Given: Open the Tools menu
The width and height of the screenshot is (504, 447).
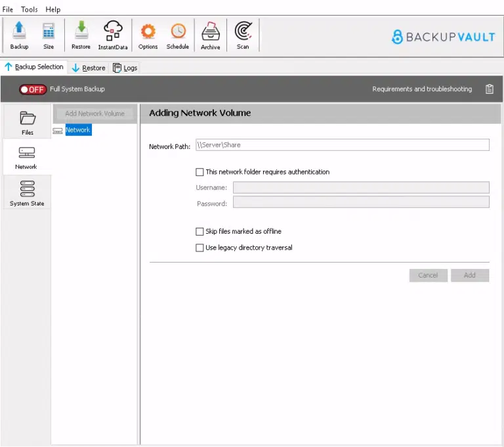Looking at the screenshot, I should pyautogui.click(x=30, y=9).
